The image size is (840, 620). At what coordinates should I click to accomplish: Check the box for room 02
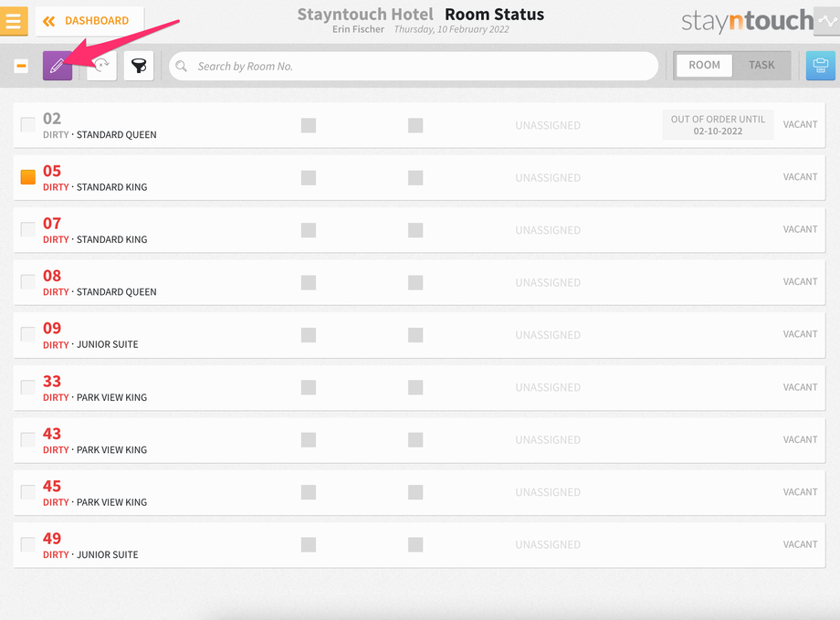click(28, 124)
